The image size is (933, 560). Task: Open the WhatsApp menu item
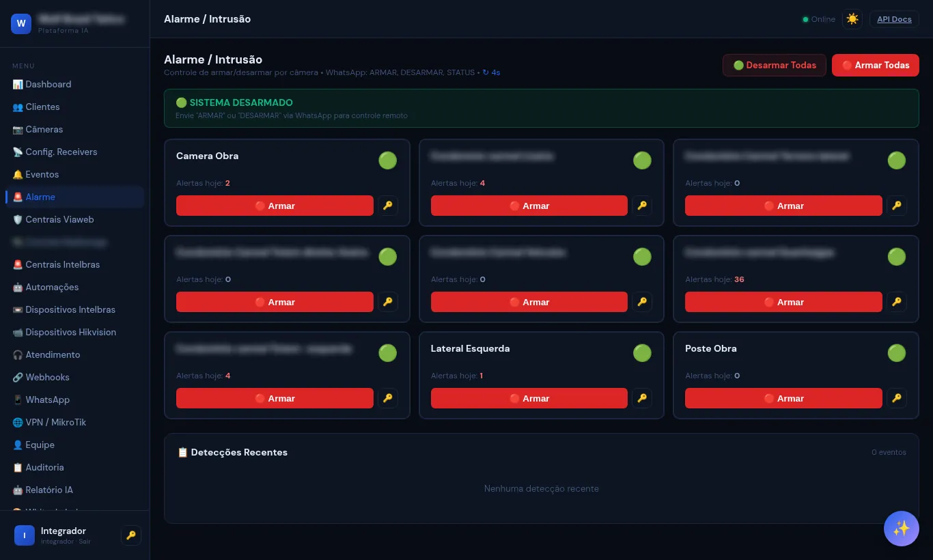[74, 400]
